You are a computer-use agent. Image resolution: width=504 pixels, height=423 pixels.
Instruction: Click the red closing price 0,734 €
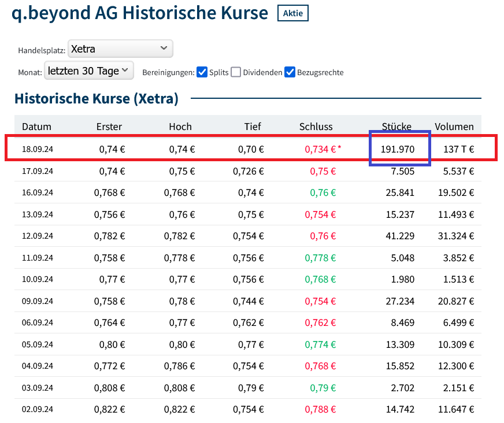(x=319, y=149)
